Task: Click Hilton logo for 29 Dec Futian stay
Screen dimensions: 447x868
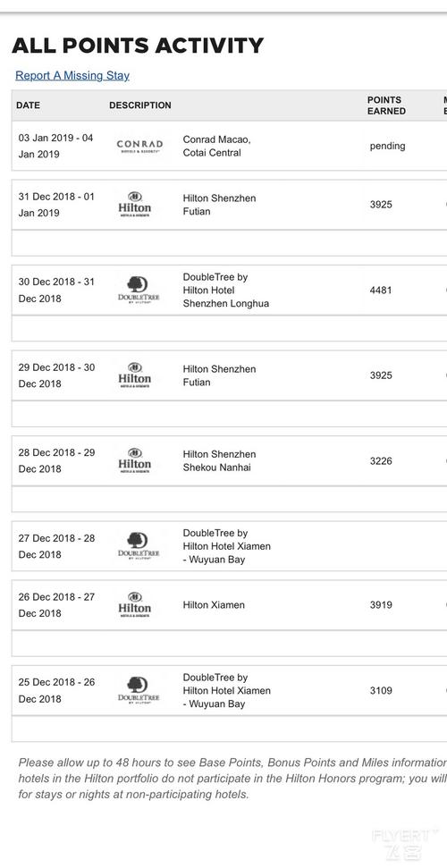Action: [135, 375]
